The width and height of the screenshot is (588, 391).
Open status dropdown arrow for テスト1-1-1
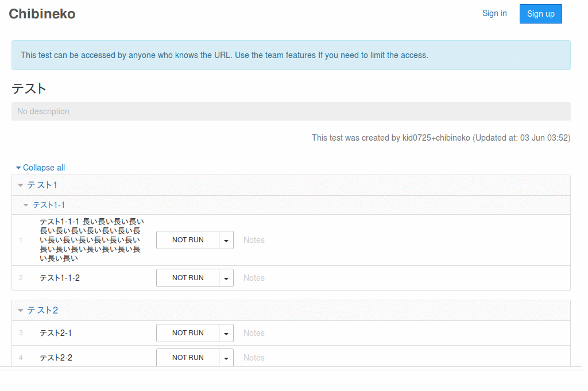pyautogui.click(x=226, y=240)
